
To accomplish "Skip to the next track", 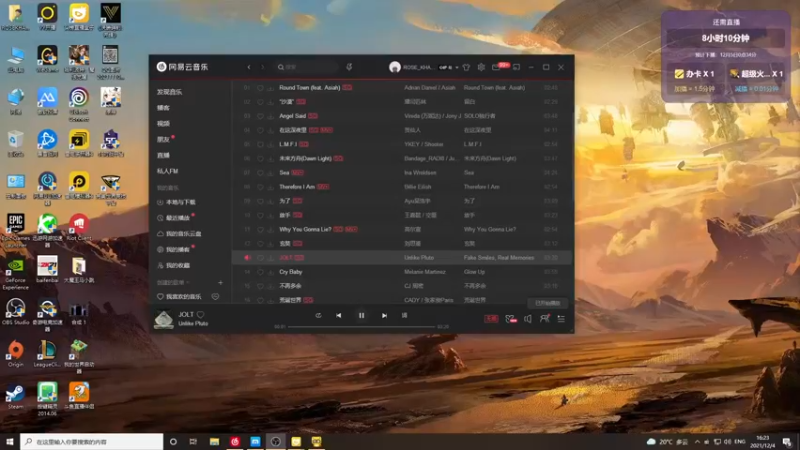I will (384, 316).
